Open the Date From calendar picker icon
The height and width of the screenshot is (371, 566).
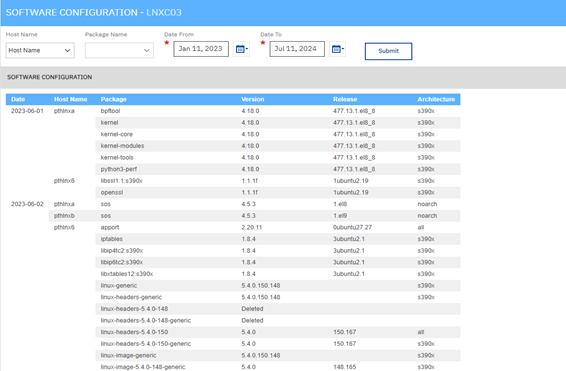[241, 49]
